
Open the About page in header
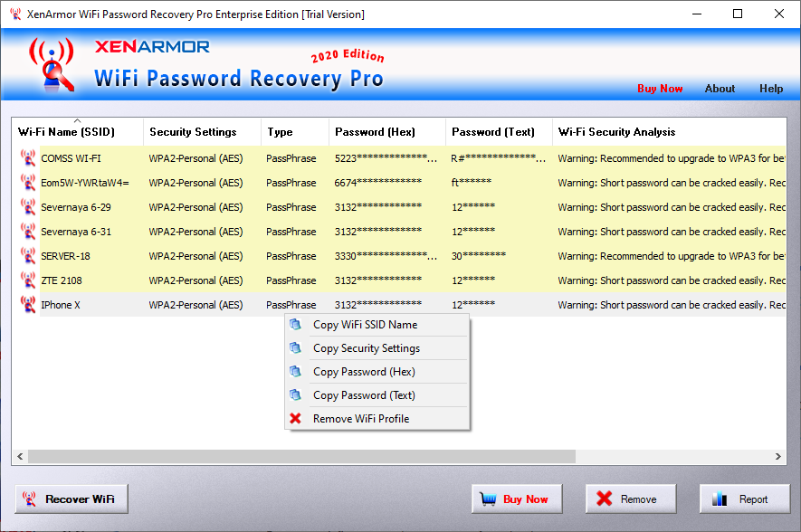pos(720,89)
